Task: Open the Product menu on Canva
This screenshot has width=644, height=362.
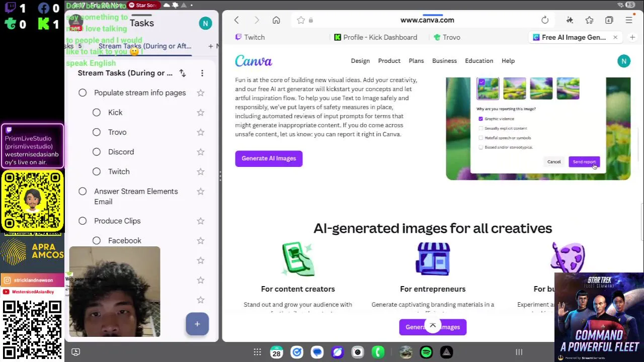Action: pos(389,61)
